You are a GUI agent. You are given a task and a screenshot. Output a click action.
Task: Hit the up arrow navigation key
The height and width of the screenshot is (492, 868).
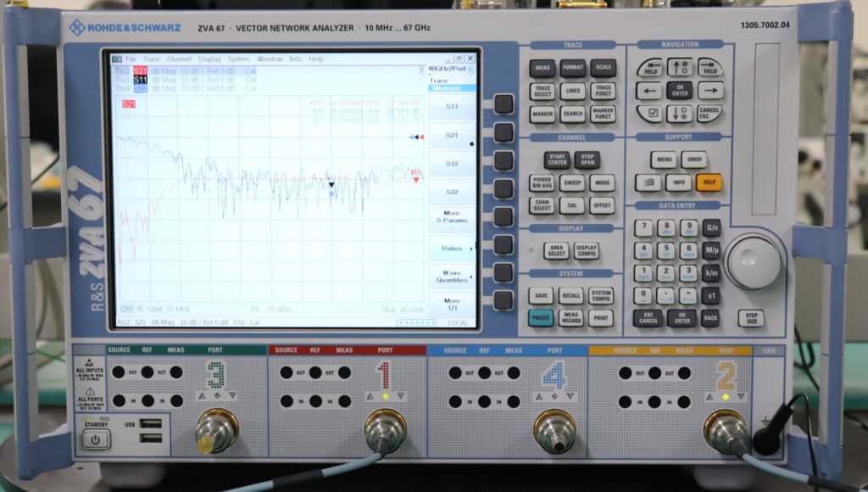coord(680,68)
